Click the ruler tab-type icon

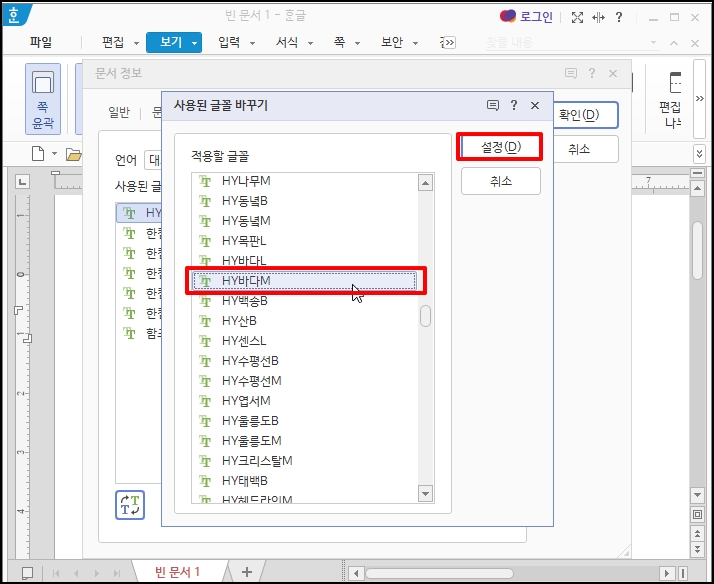click(x=22, y=182)
